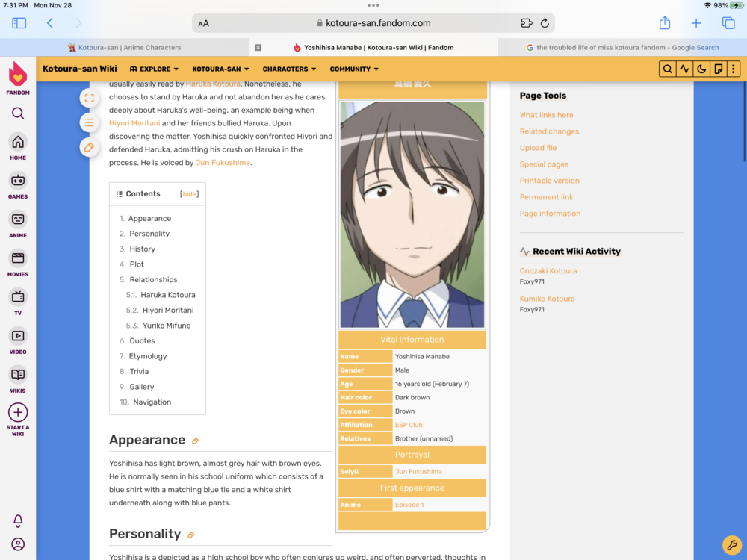Open Printable version link

click(549, 181)
